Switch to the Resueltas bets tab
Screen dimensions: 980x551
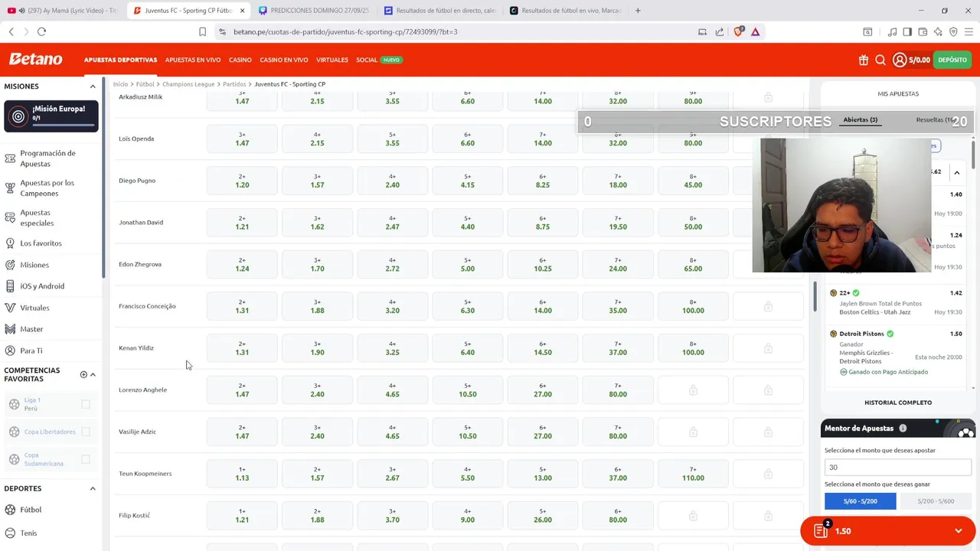click(936, 119)
